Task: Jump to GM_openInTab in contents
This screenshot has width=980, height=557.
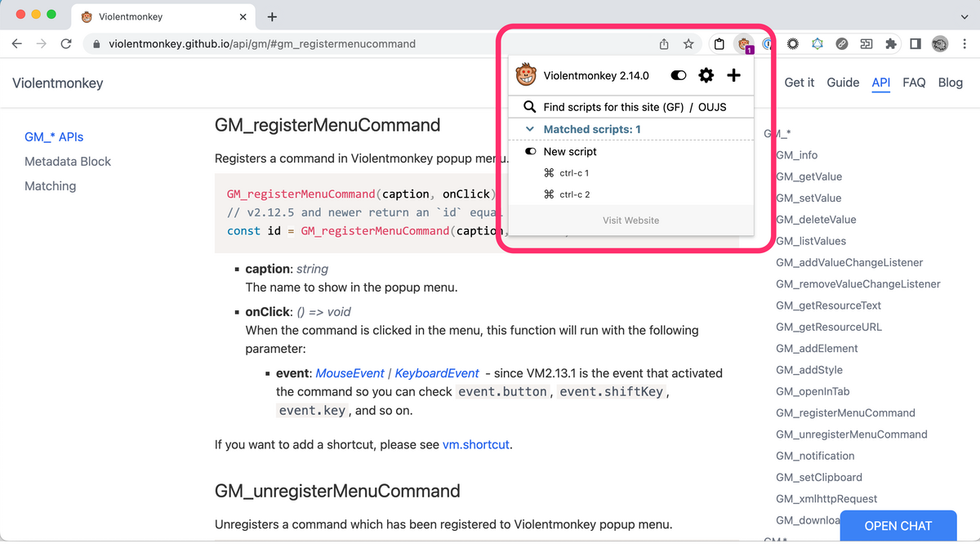Action: (x=813, y=391)
